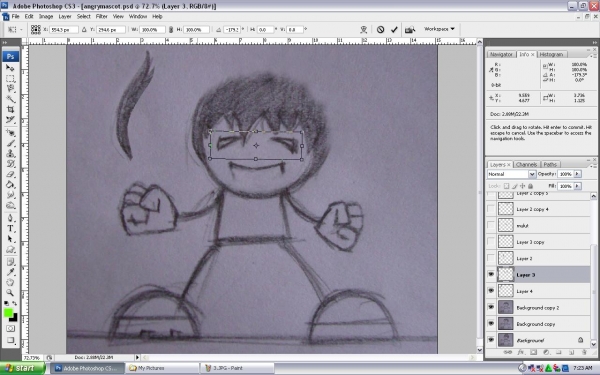Select the Pen tool
Screen dimensions: 600x375
pos(10,218)
